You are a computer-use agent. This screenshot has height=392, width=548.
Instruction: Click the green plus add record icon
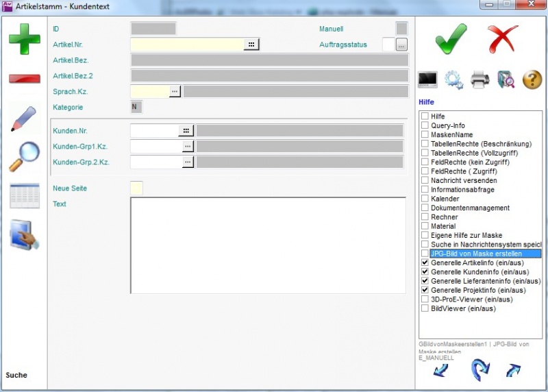(24, 39)
